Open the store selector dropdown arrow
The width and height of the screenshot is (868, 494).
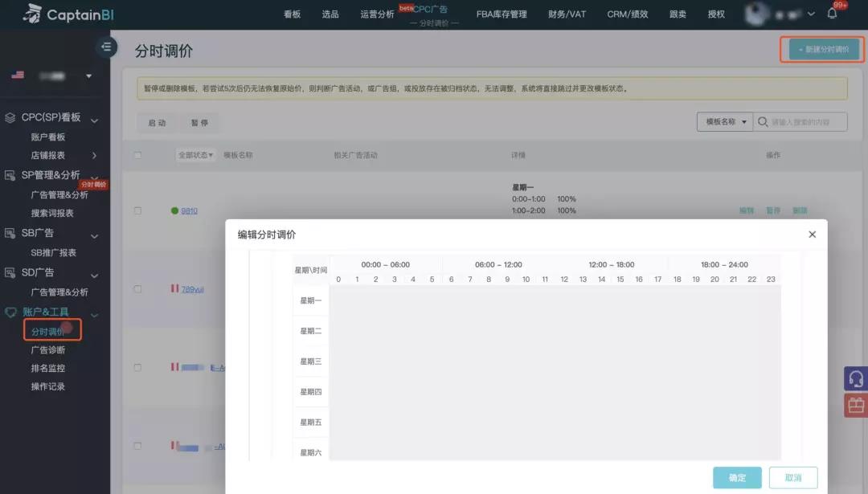click(x=88, y=76)
